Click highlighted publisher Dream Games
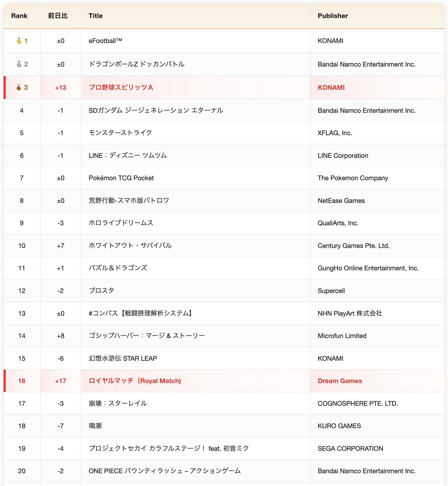The image size is (448, 486). point(340,381)
